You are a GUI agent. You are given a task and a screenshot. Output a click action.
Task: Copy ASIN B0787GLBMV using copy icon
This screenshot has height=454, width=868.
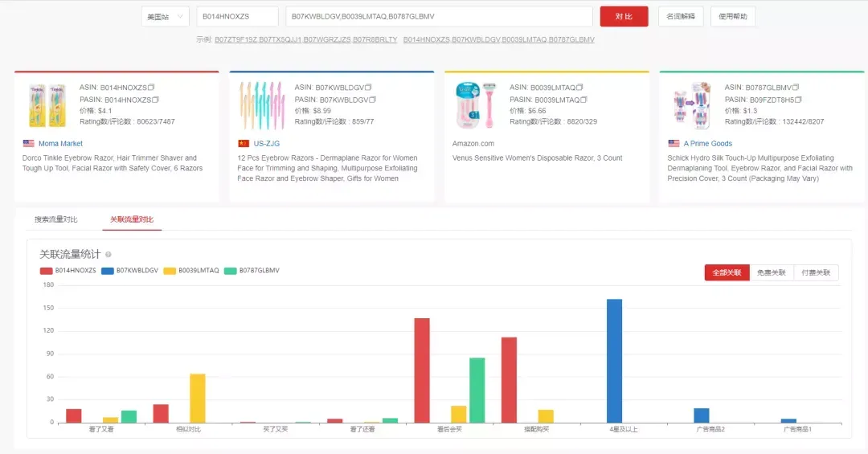[796, 88]
